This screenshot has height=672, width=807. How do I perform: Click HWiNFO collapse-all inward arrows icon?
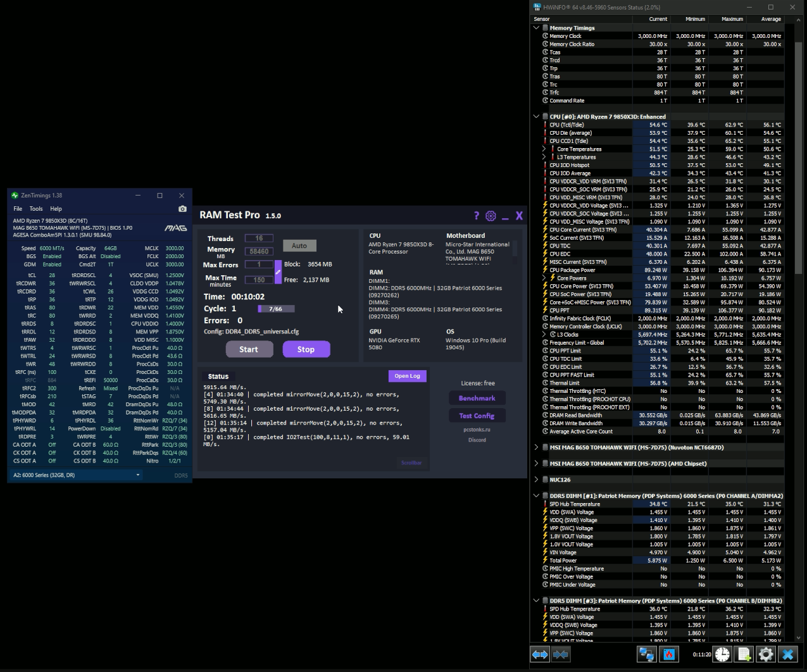[x=561, y=654]
